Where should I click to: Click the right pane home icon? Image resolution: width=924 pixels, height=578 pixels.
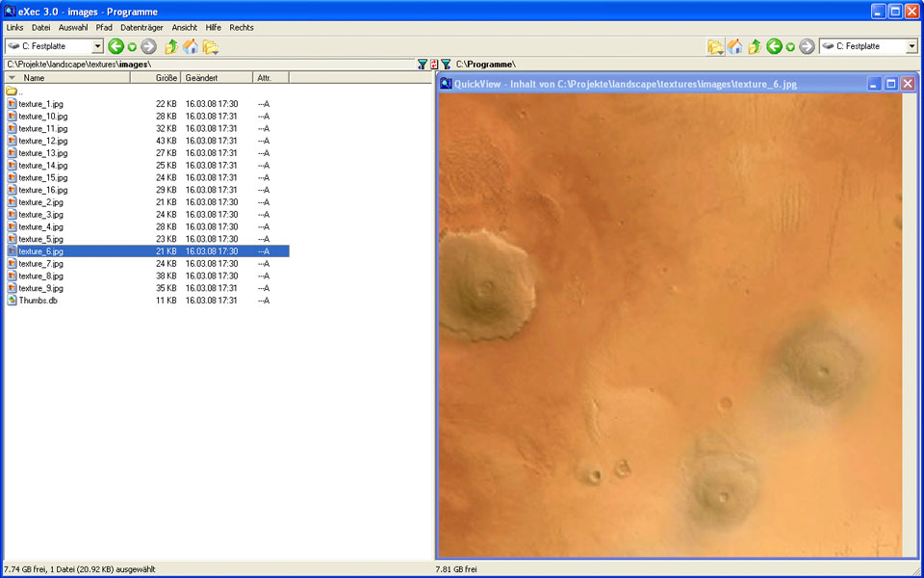pos(735,46)
